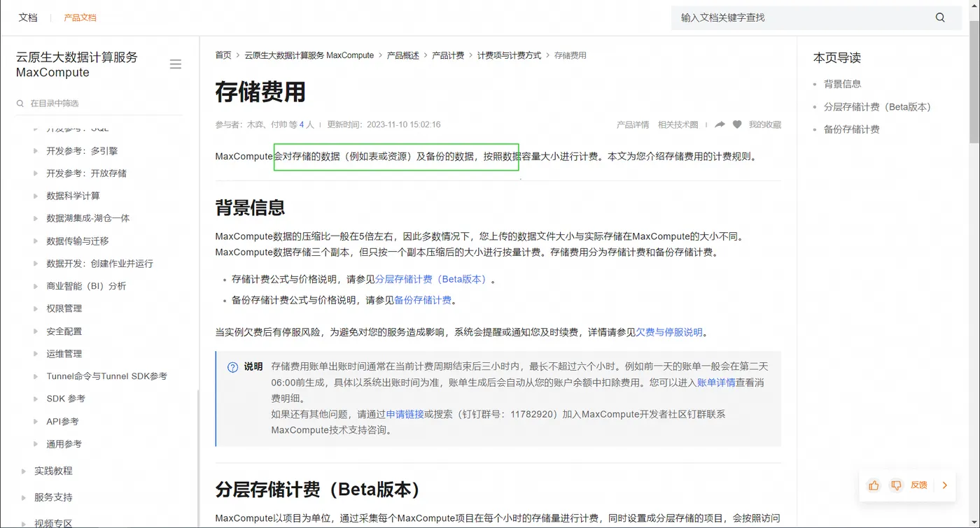
Task: Expand 权限管理 tree node
Action: (x=36, y=308)
